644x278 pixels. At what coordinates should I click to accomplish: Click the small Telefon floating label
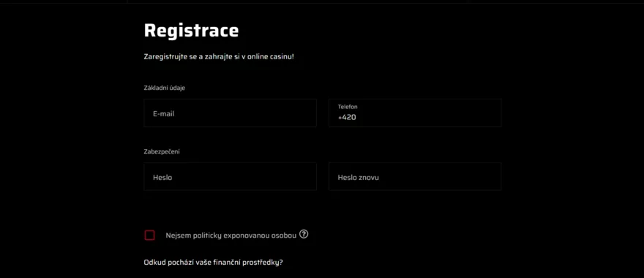click(x=348, y=107)
